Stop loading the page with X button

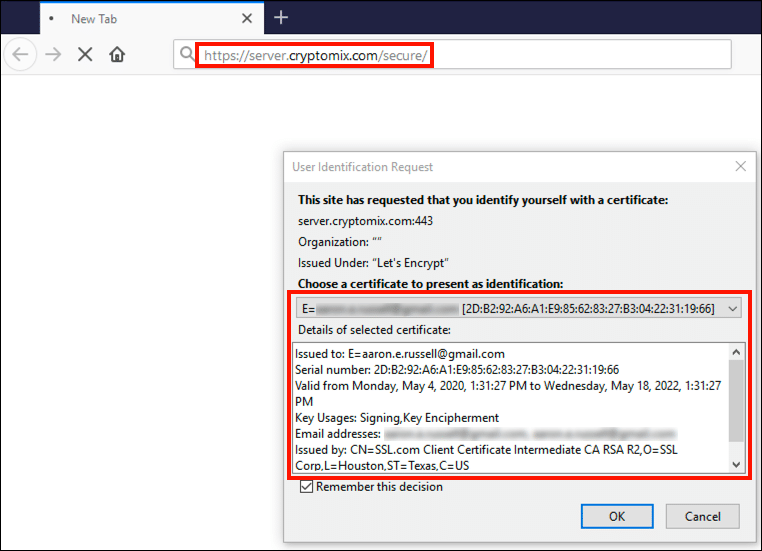(x=85, y=54)
